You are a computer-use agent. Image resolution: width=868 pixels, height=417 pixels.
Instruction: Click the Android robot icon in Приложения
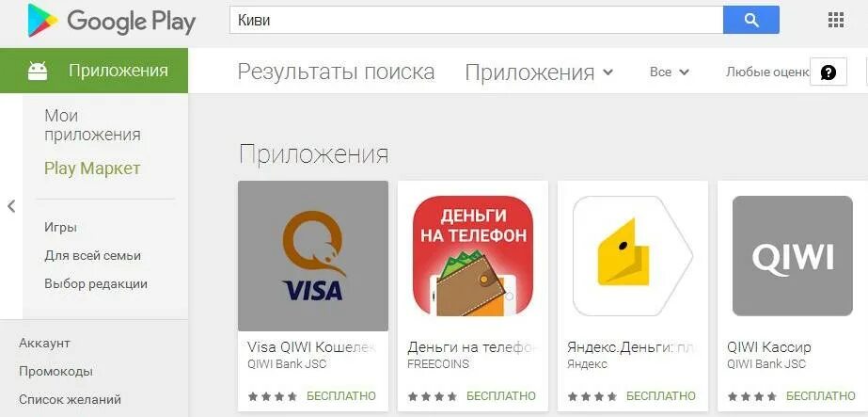(x=38, y=71)
